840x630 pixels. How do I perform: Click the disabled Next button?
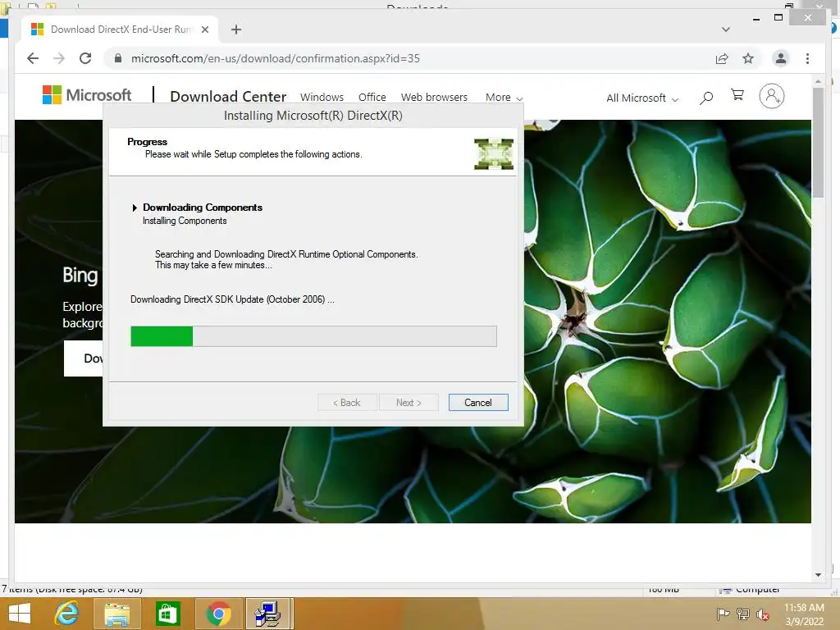point(409,402)
